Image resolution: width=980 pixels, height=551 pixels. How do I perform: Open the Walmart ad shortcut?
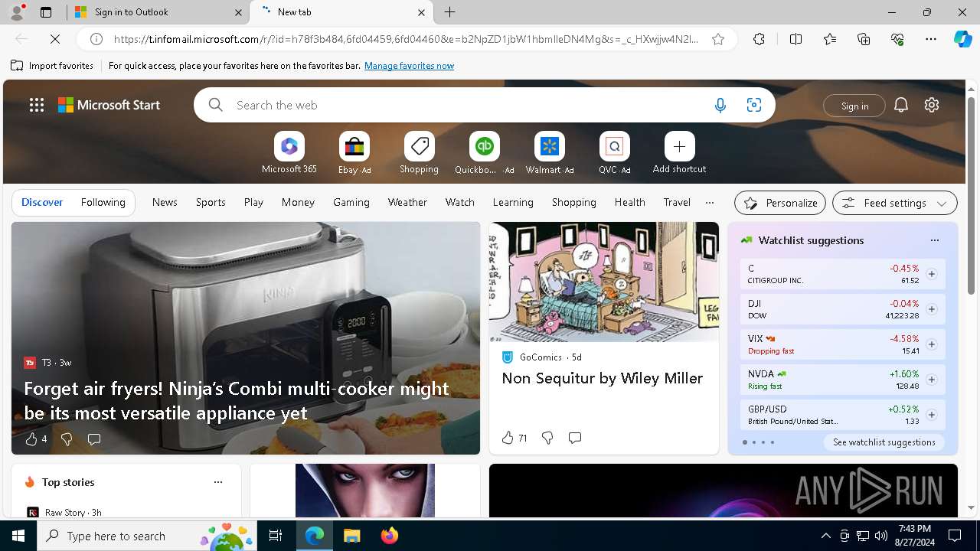click(x=550, y=153)
